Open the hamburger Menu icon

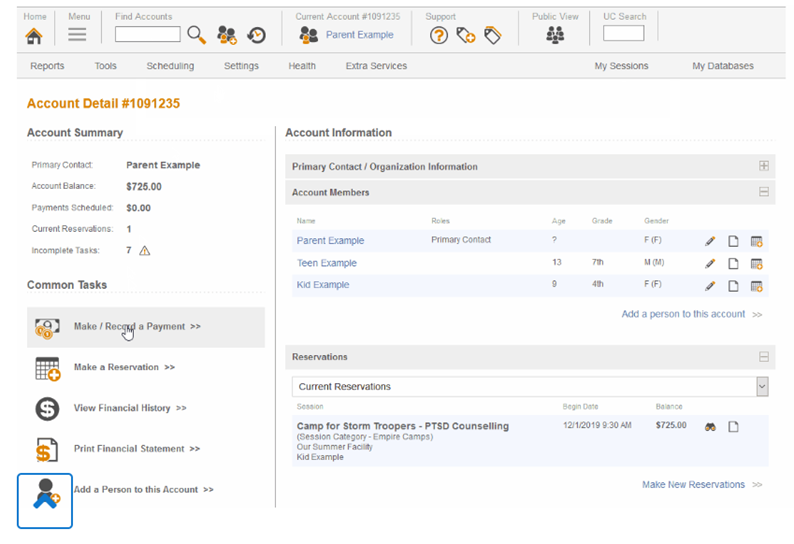pos(77,35)
